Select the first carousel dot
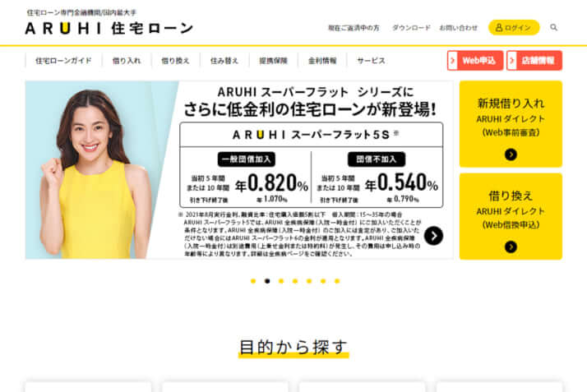Image resolution: width=587 pixels, height=392 pixels. coord(253,281)
